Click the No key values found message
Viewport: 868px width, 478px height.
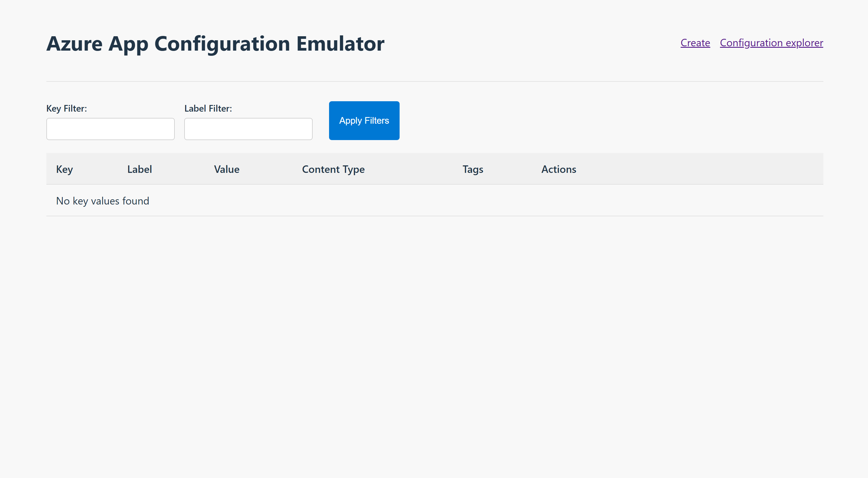tap(102, 201)
